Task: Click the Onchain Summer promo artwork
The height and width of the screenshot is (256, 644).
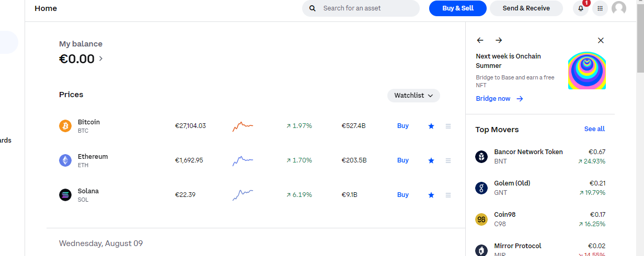Action: [587, 71]
